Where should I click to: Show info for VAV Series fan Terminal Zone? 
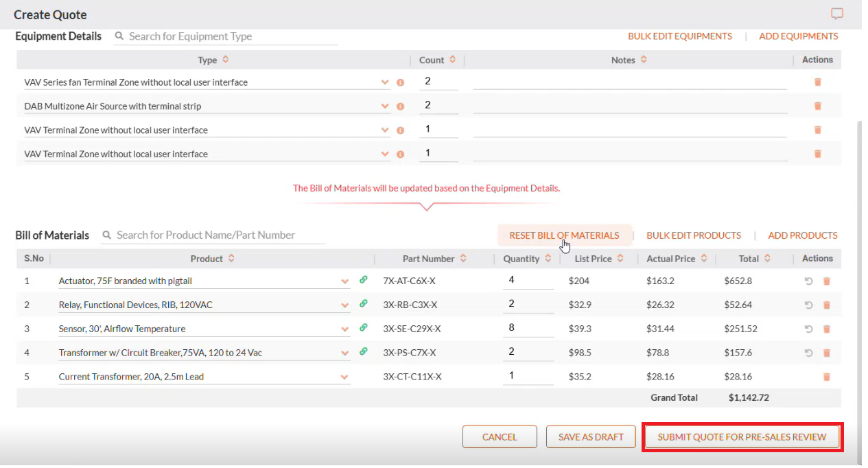click(400, 82)
